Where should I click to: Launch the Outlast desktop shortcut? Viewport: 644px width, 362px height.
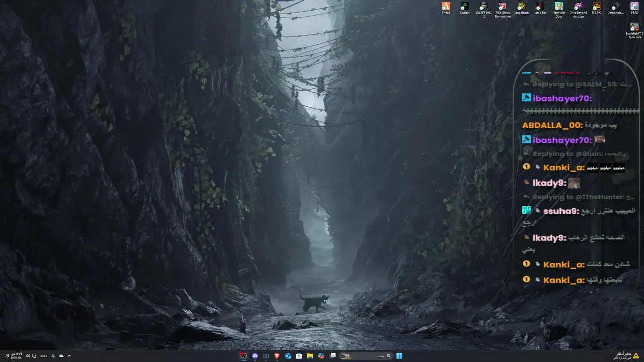(x=465, y=8)
